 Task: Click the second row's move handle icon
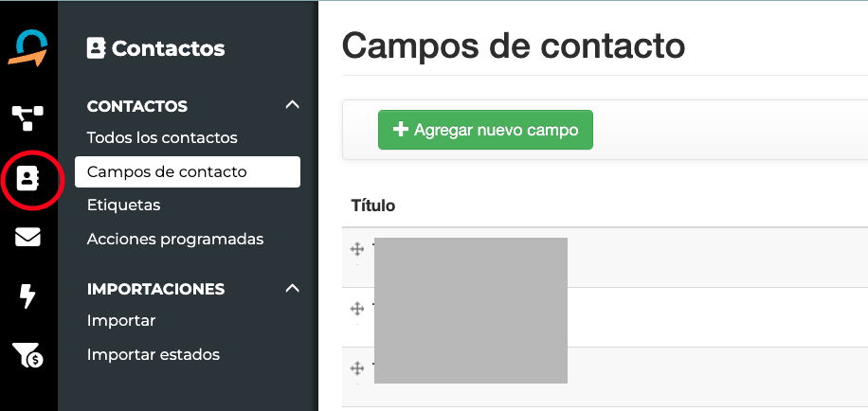[x=357, y=309]
